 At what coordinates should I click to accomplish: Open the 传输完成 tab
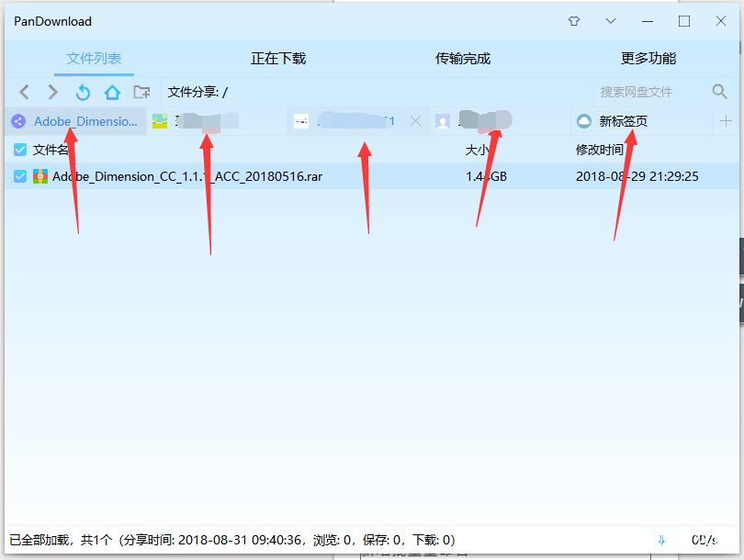[x=463, y=59]
